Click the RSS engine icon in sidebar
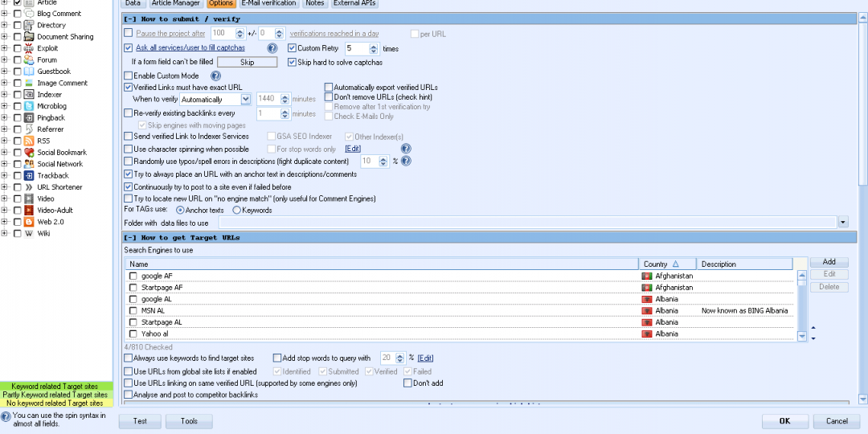868x434 pixels. click(x=29, y=141)
